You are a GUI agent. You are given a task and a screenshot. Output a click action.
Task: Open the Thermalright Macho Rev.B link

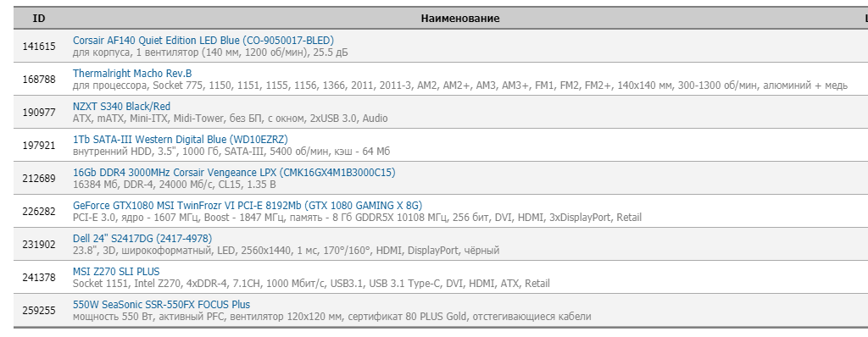click(132, 73)
